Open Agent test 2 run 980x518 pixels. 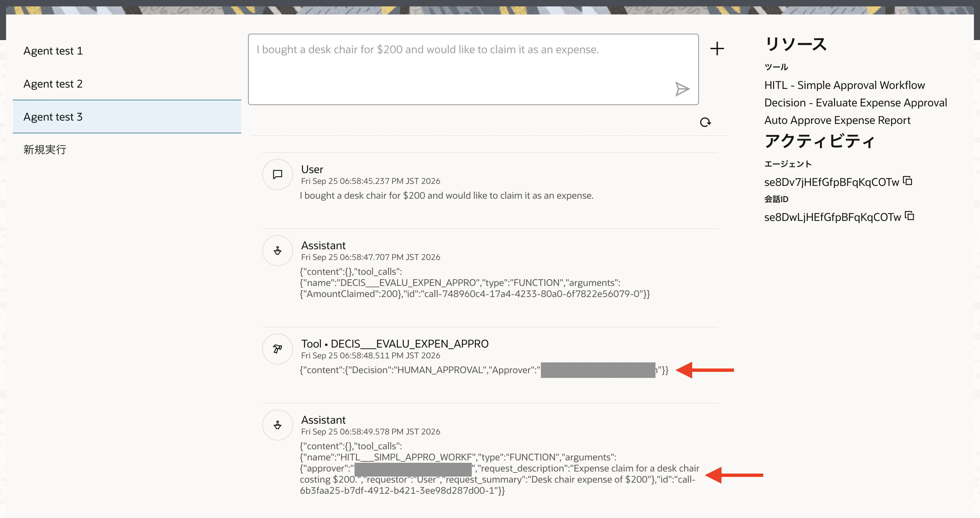tap(127, 84)
